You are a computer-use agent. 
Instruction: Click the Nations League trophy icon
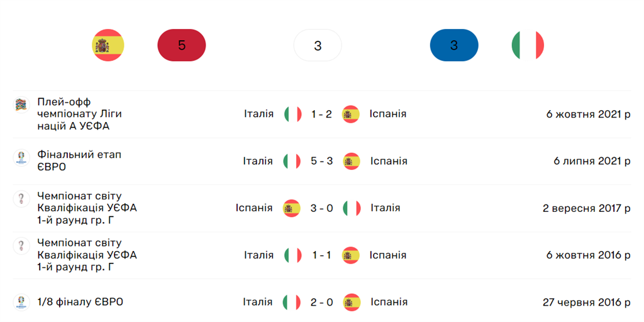21,105
